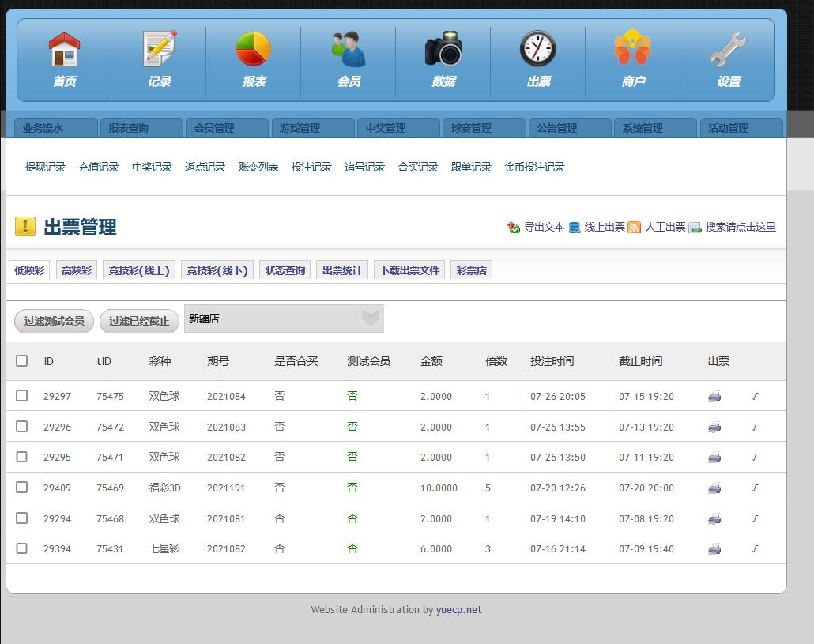The image size is (814, 644).
Task: Toggle the select-all checkbox in table header
Action: tap(22, 360)
